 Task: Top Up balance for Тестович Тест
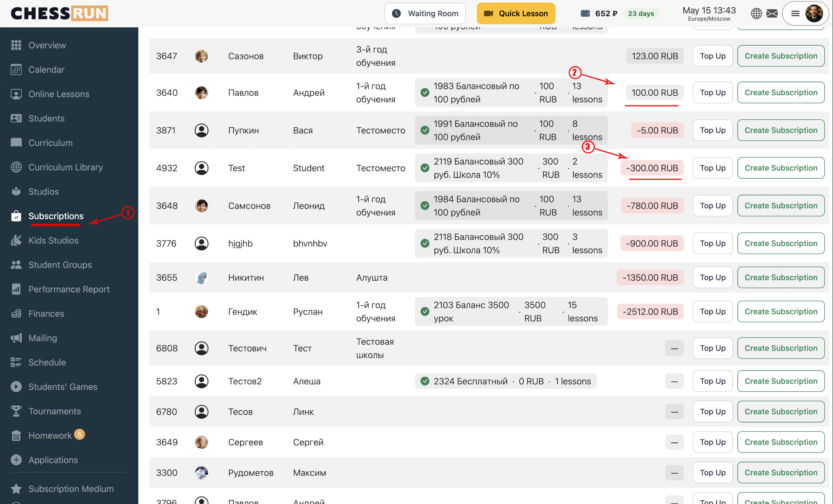713,348
